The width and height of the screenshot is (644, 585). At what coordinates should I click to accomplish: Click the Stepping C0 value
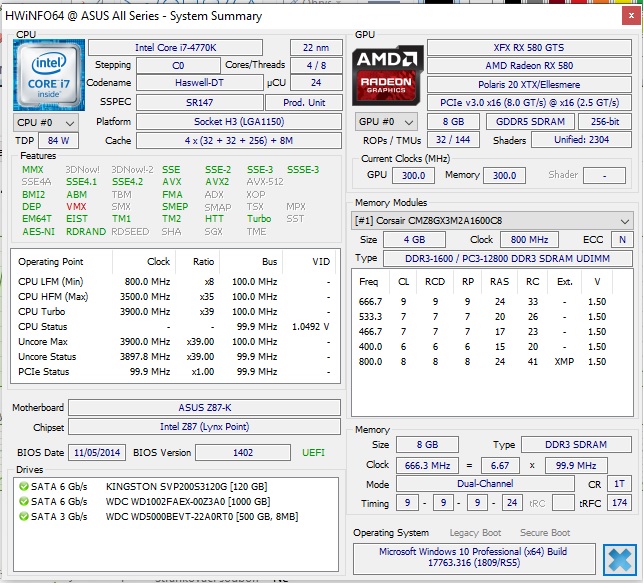pyautogui.click(x=178, y=66)
